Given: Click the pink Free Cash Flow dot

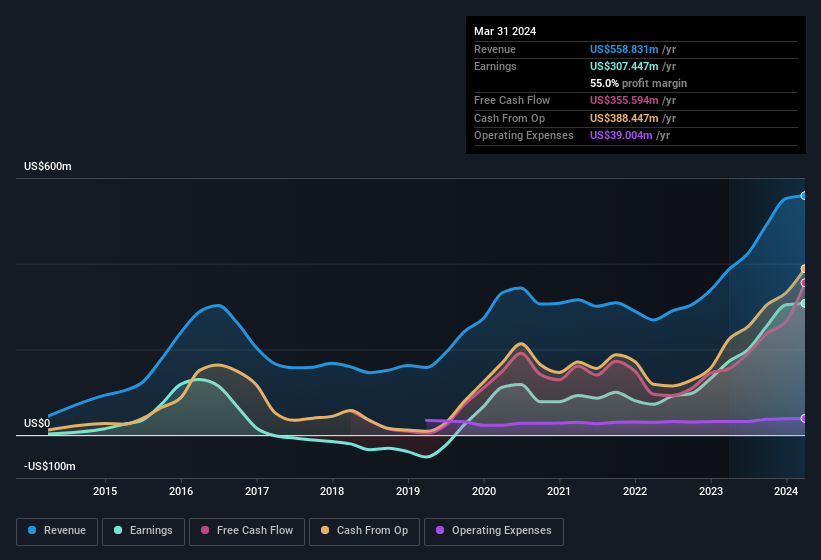Looking at the screenshot, I should [x=205, y=530].
